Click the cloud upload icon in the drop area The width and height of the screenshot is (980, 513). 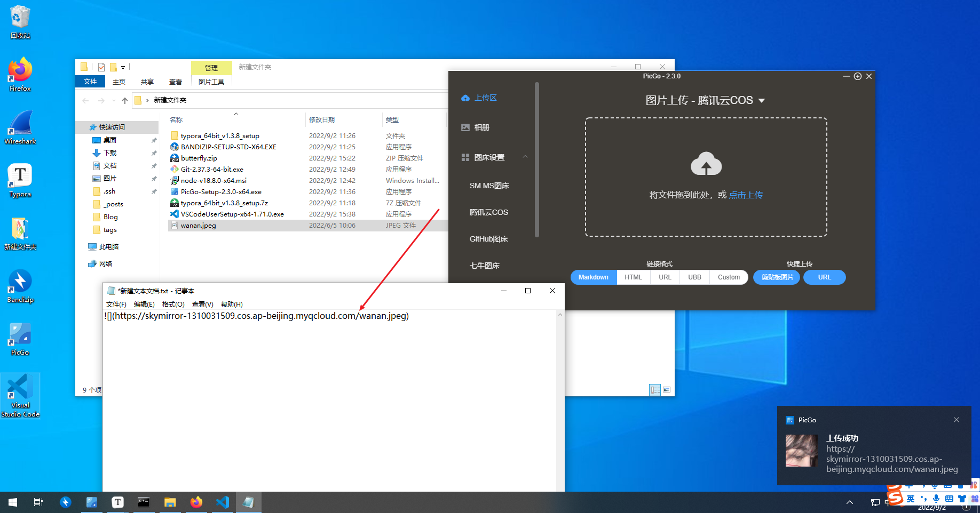click(x=706, y=164)
